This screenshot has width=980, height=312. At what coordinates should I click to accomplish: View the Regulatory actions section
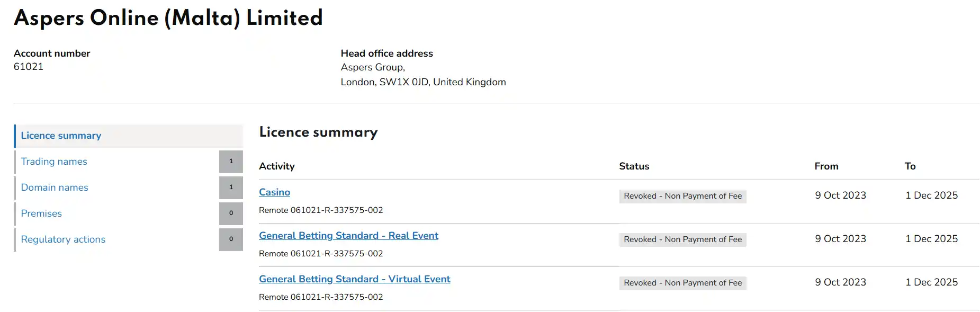63,239
